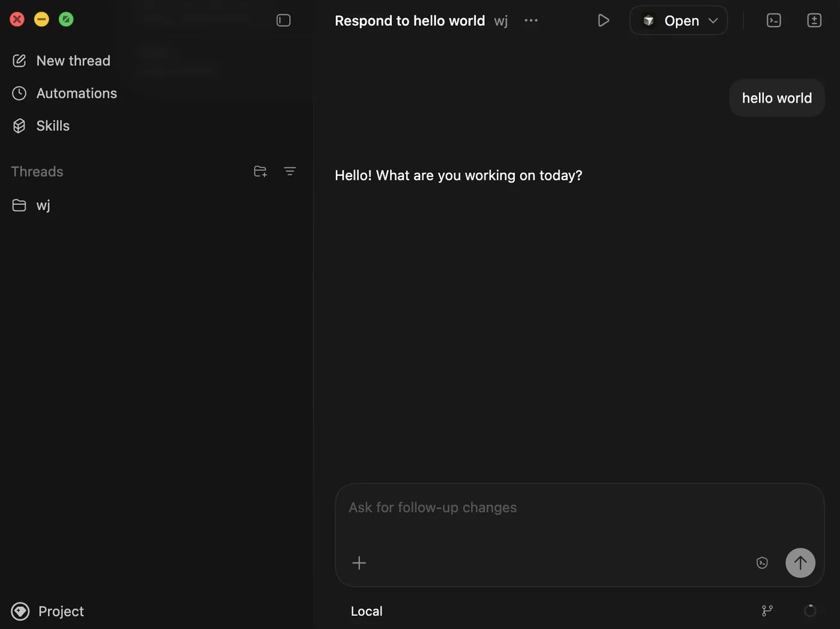Image resolution: width=840 pixels, height=629 pixels.
Task: Send the message with arrow button
Action: (800, 563)
